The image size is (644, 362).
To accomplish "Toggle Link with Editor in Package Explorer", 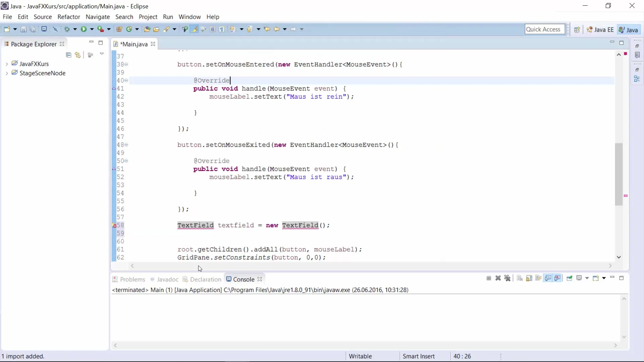I will pyautogui.click(x=78, y=55).
